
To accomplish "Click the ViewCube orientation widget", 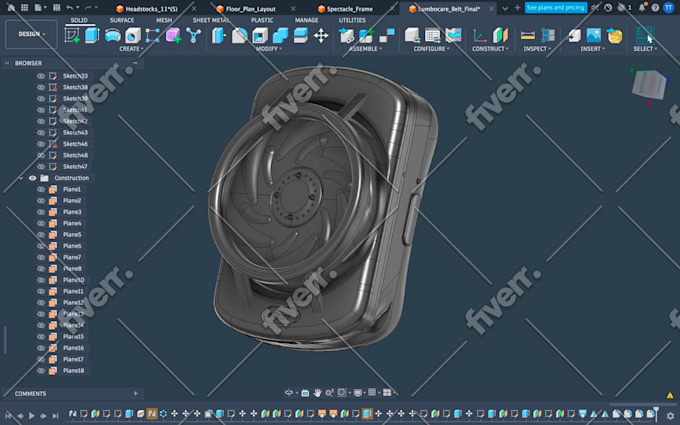I will point(648,85).
